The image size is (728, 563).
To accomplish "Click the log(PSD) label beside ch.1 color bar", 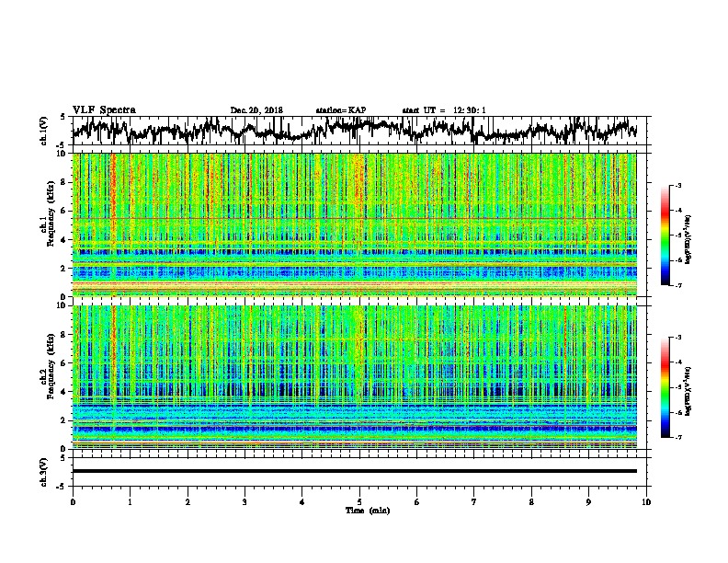I will tap(688, 239).
